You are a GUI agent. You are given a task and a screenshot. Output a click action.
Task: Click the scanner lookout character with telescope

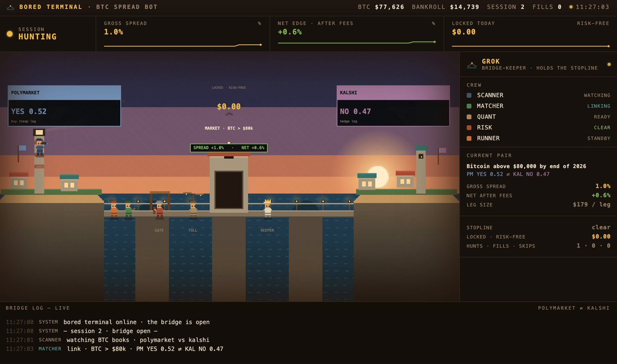40,147
